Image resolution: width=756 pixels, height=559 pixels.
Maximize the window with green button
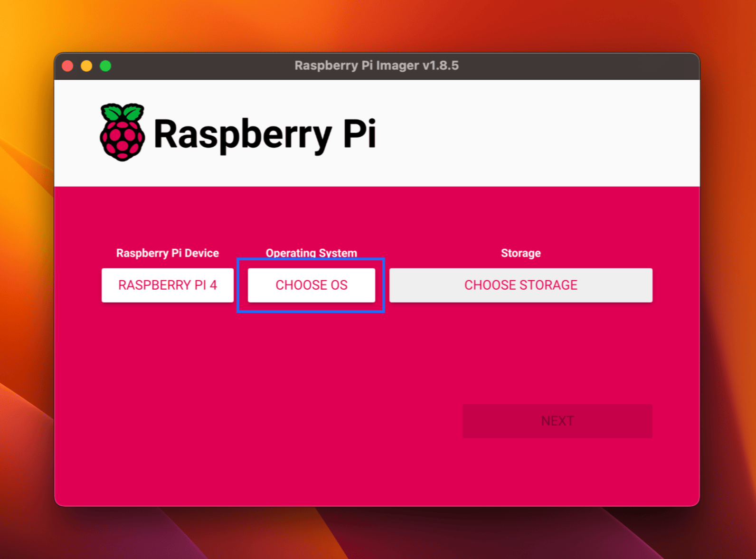point(105,66)
